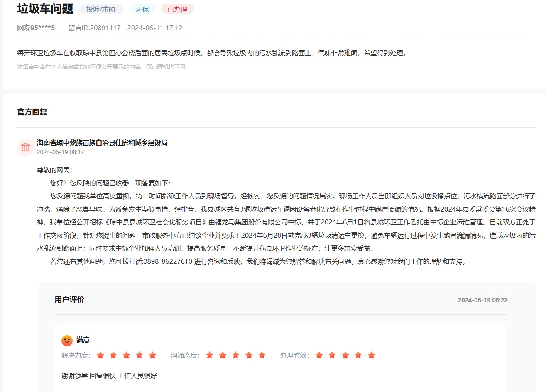Viewport: 546px width, 392px height.
Task: Click the first star of 解决力度 rating
Action: pos(100,355)
